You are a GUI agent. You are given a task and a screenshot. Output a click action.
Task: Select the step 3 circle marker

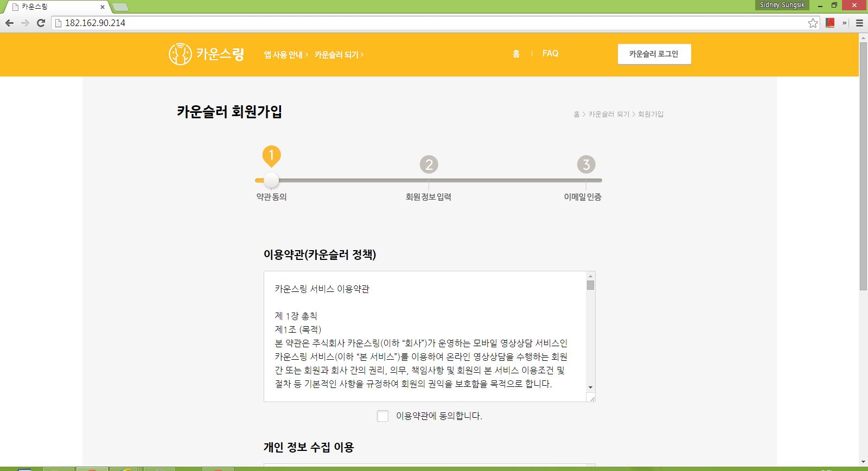pyautogui.click(x=586, y=164)
